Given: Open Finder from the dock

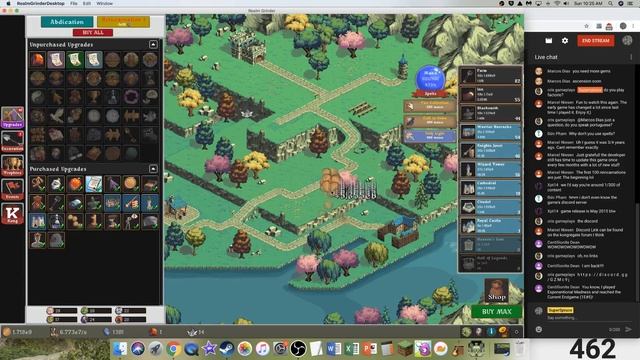Looking at the screenshot, I should (x=120, y=349).
